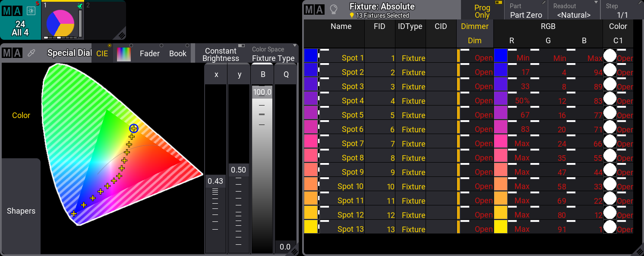644x256 pixels.
Task: Switch to the Book tab
Action: click(x=178, y=54)
